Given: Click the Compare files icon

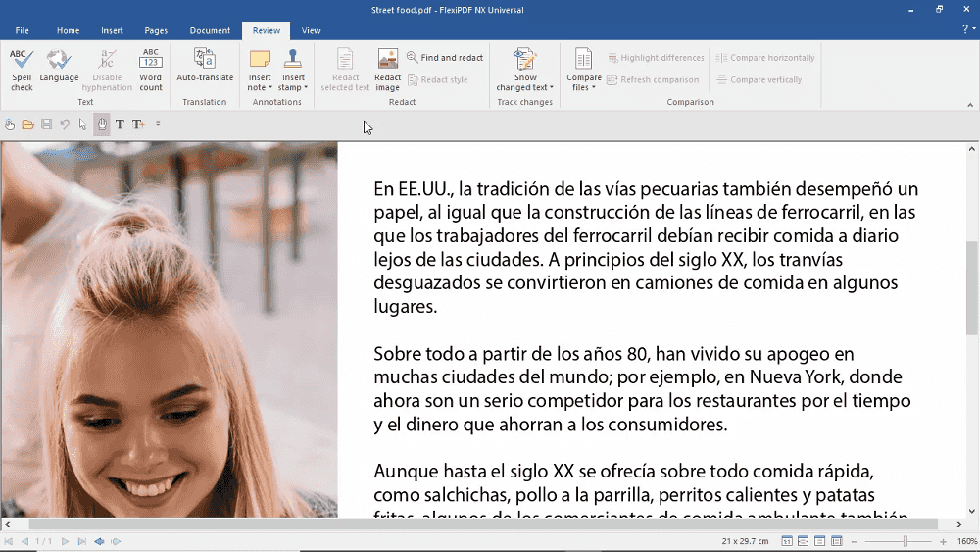Looking at the screenshot, I should [583, 60].
